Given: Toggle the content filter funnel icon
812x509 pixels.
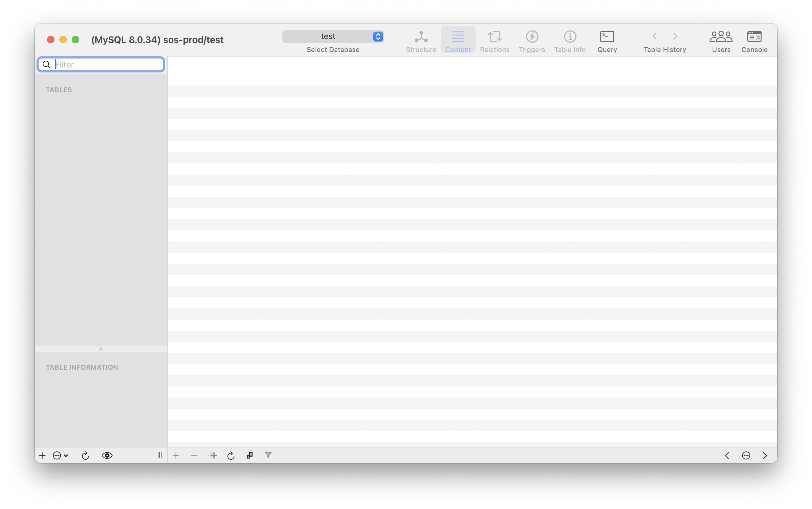Looking at the screenshot, I should pyautogui.click(x=268, y=455).
